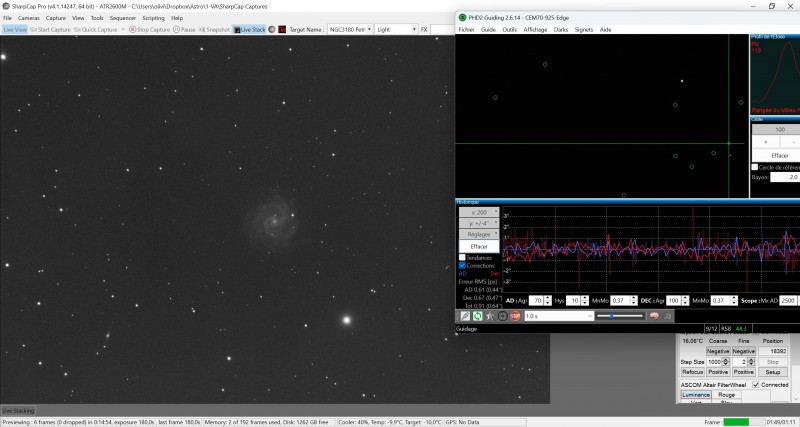The height and width of the screenshot is (427, 800).
Task: Open SharpCap Scripting menu
Action: (153, 18)
